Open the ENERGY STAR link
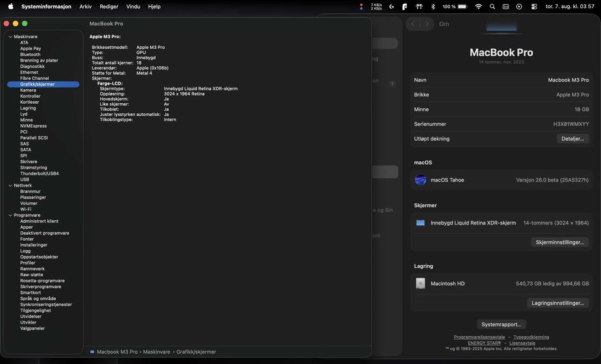The width and height of the screenshot is (601, 364). [x=484, y=343]
